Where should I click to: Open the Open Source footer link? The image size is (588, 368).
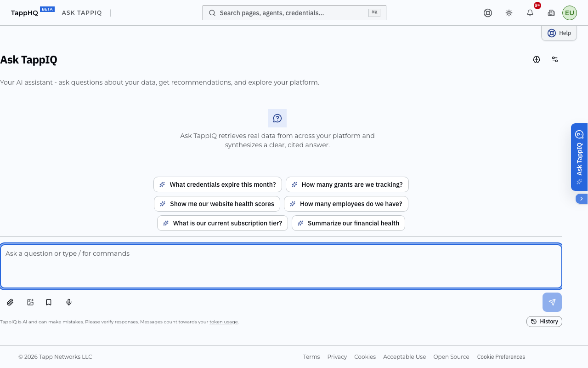(x=452, y=357)
